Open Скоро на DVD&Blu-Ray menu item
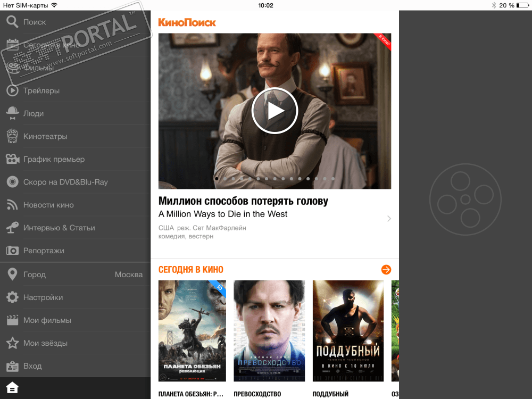This screenshot has width=532, height=399. pyautogui.click(x=76, y=182)
